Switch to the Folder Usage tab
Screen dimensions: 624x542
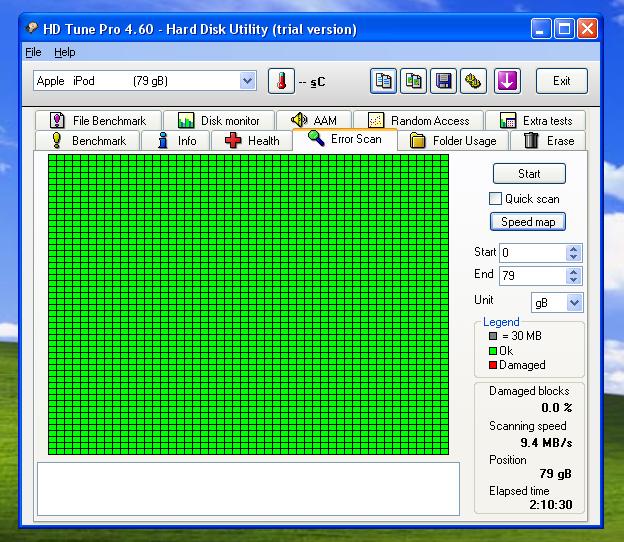pyautogui.click(x=453, y=141)
